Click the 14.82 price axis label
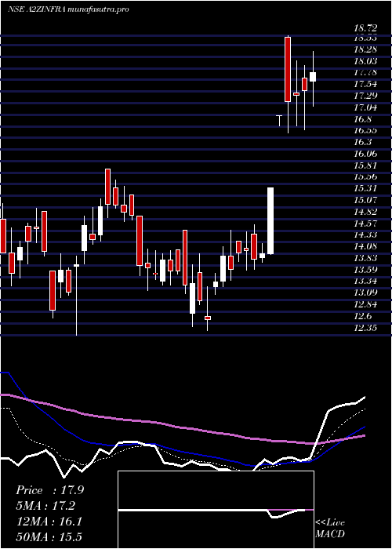Screen dimensions: 392x549 point(365,212)
